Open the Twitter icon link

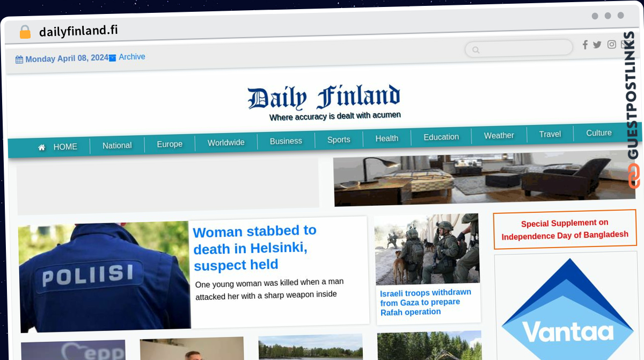[597, 45]
